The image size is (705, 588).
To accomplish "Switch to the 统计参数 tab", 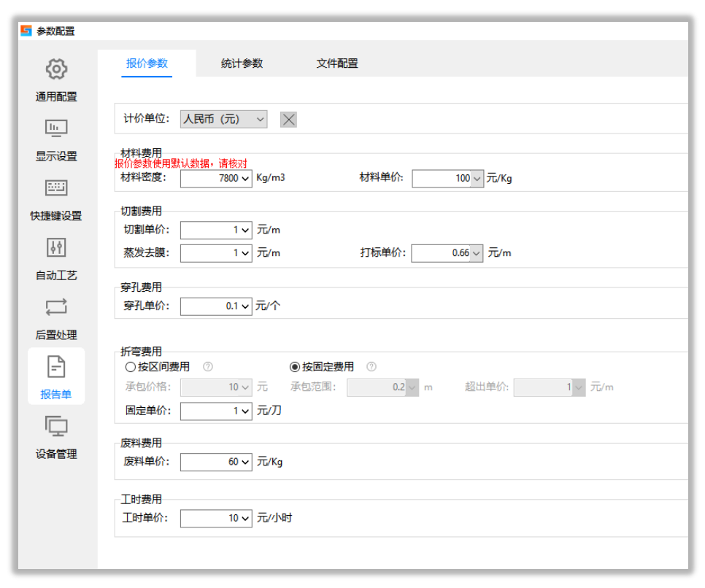I will point(242,63).
